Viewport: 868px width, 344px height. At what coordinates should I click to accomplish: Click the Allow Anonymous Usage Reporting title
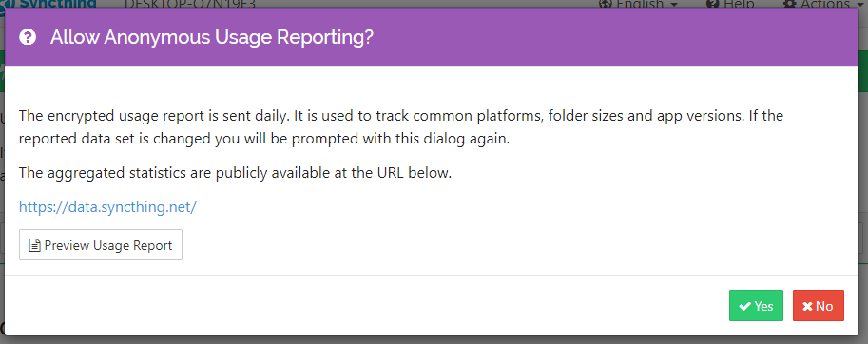[x=212, y=38]
